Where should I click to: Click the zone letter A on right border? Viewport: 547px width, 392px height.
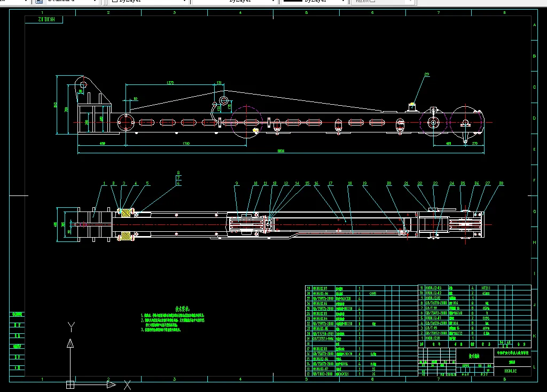click(x=534, y=25)
